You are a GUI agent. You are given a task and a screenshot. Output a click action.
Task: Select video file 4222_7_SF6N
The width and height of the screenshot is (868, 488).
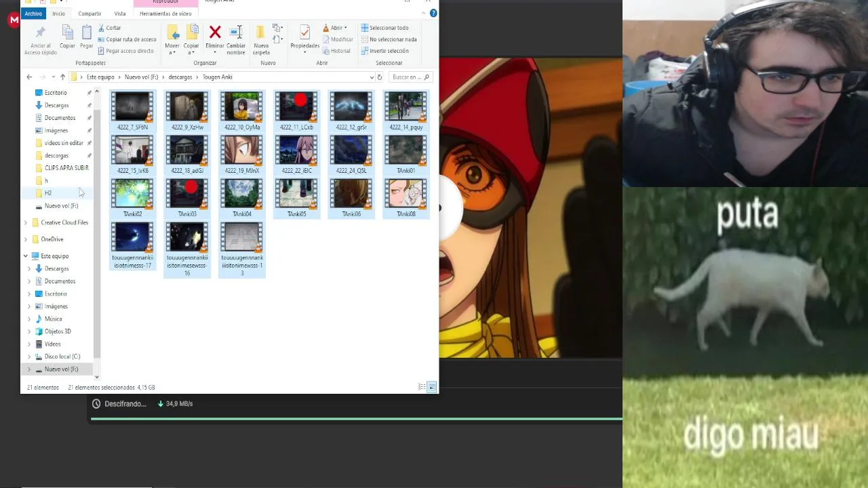[132, 111]
